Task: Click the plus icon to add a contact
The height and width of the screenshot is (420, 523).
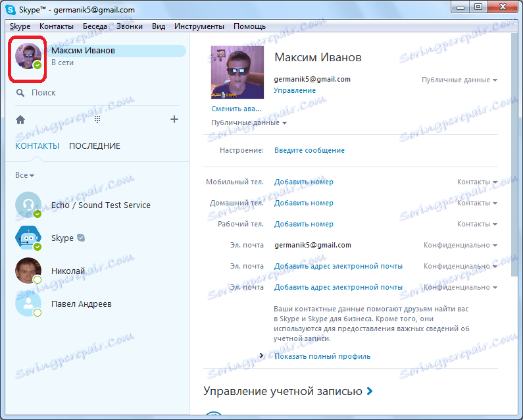Action: [x=174, y=119]
